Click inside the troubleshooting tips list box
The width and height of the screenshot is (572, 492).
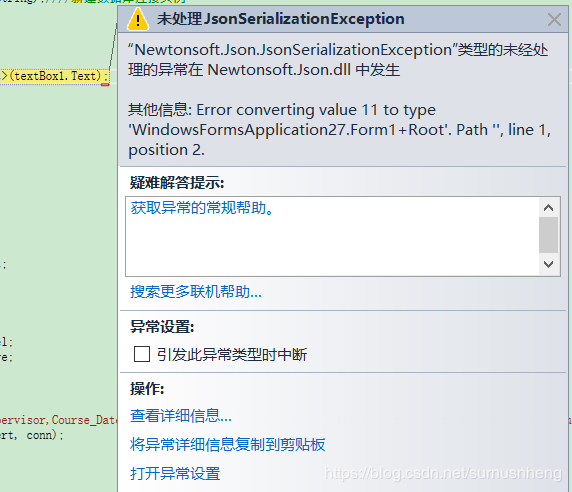click(332, 236)
